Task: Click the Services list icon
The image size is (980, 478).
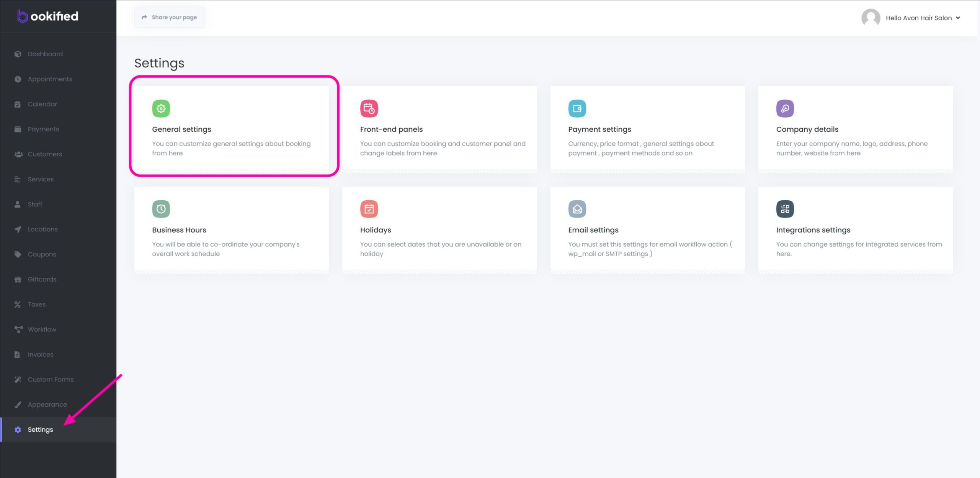Action: coord(18,179)
